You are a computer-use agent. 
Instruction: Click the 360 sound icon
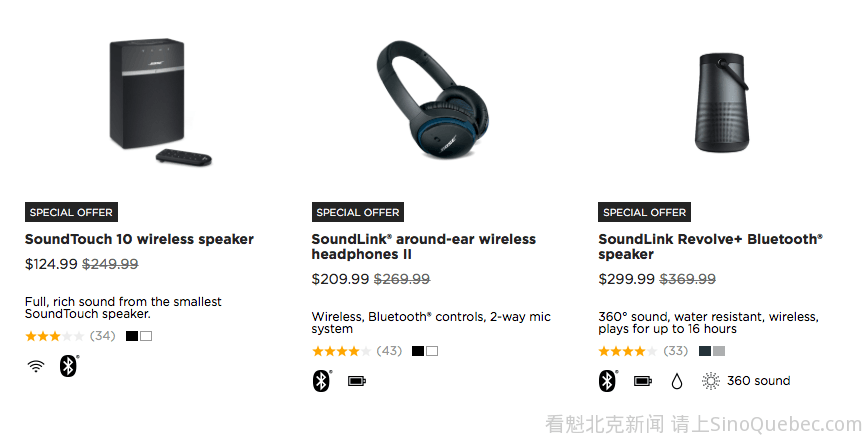point(711,381)
